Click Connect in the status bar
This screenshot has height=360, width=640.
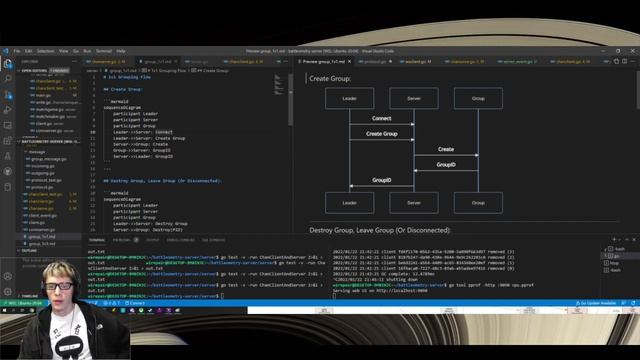coord(135,303)
